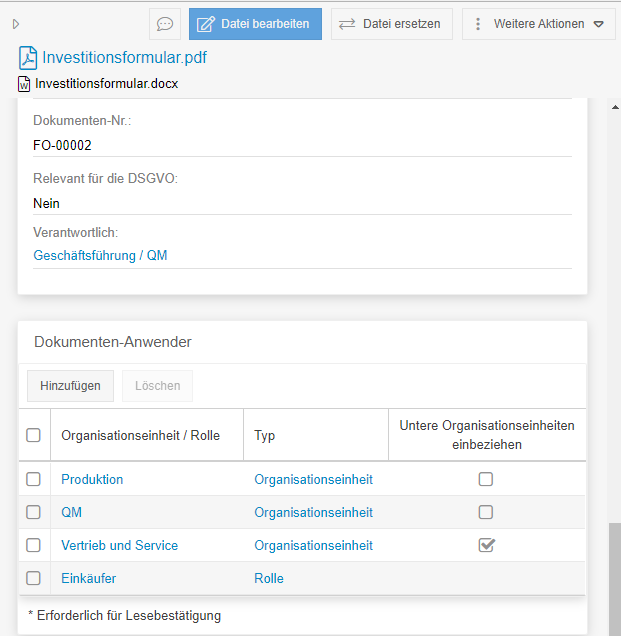Click the PDF file icon
Image resolution: width=621 pixels, height=636 pixels.
[x=28, y=57]
